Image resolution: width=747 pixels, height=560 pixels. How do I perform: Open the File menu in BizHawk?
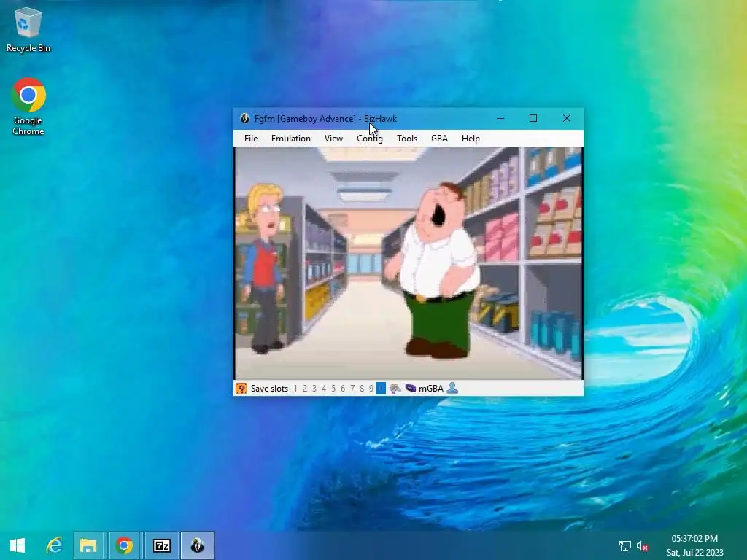click(251, 139)
